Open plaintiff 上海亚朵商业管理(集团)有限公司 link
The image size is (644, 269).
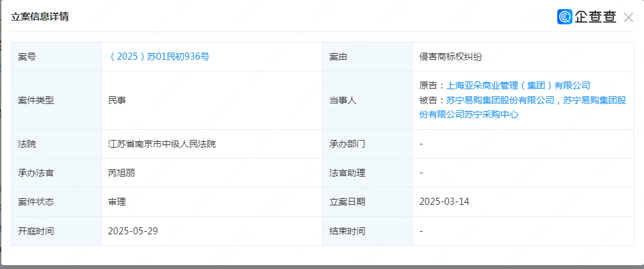(x=518, y=85)
